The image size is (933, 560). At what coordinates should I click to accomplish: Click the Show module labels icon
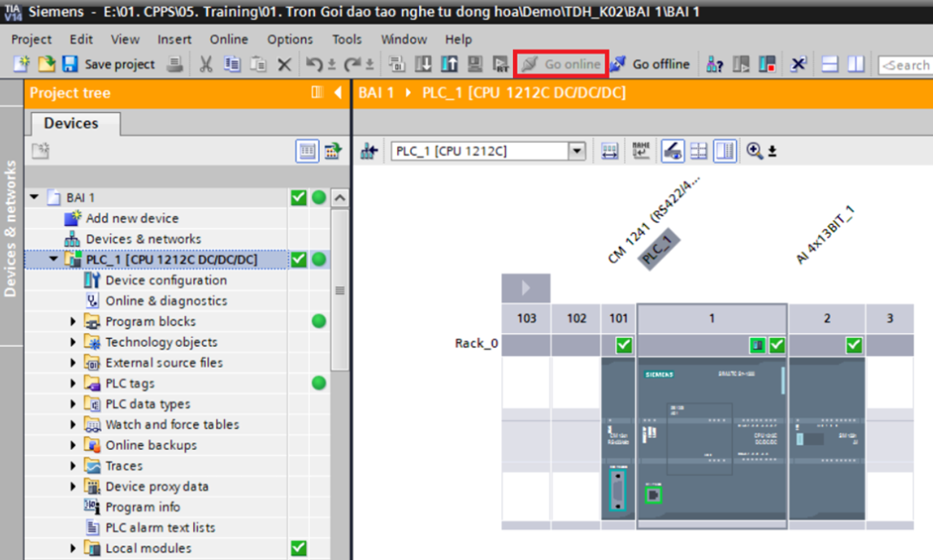641,151
